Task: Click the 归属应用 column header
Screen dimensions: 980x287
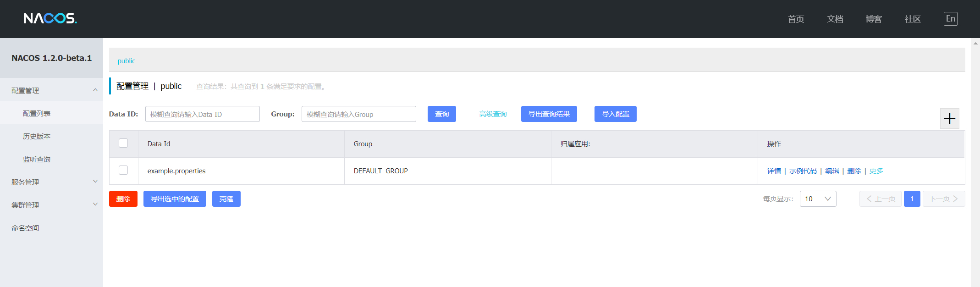Action: coord(654,143)
